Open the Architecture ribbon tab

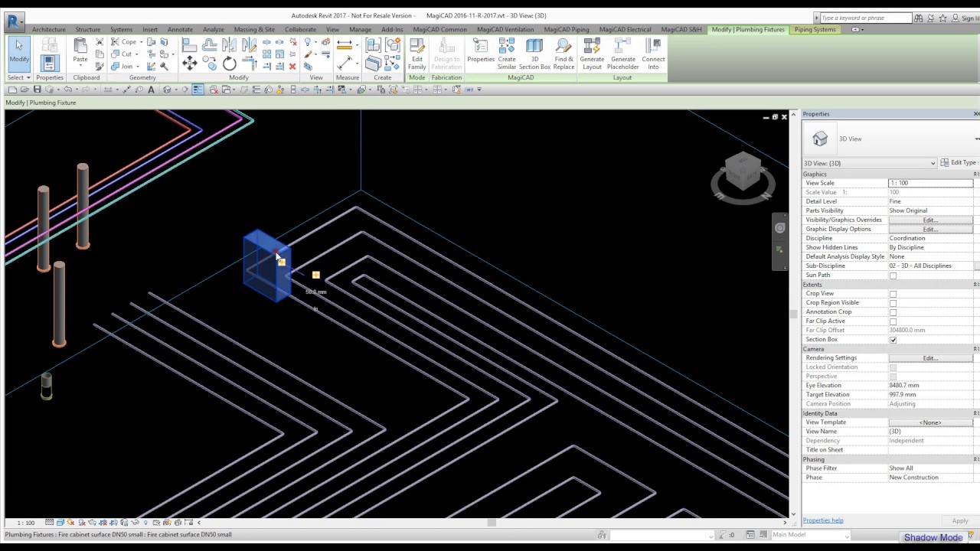48,30
